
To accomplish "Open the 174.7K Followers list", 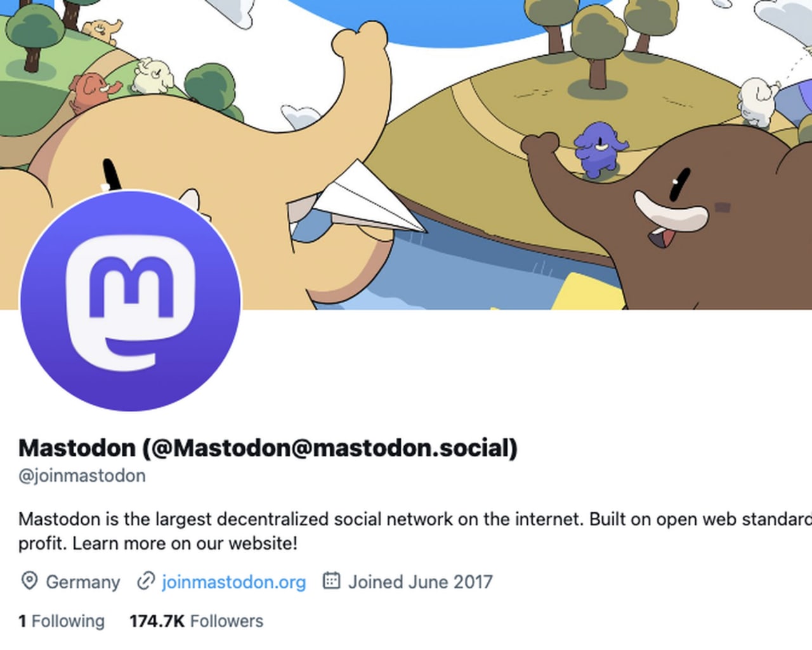I will click(x=196, y=621).
